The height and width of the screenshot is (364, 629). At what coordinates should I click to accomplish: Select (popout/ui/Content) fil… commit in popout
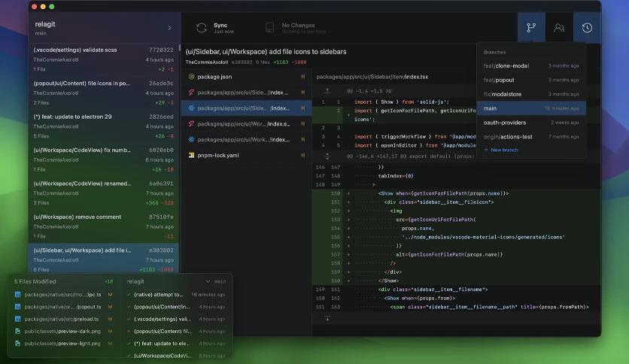(x=176, y=331)
